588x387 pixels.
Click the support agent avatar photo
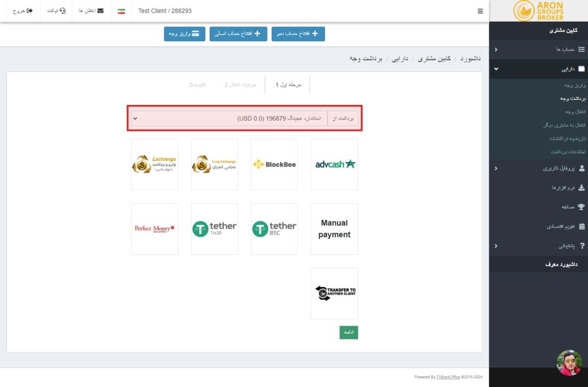[x=569, y=363]
